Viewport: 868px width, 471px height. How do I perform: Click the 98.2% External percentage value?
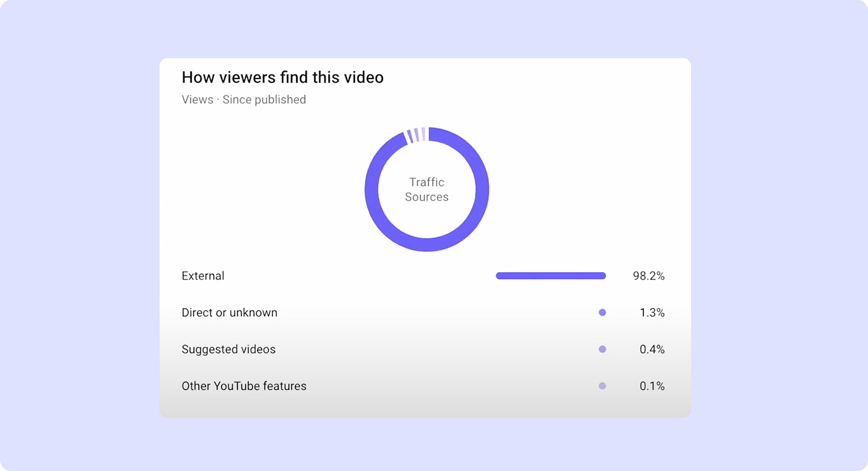click(649, 276)
